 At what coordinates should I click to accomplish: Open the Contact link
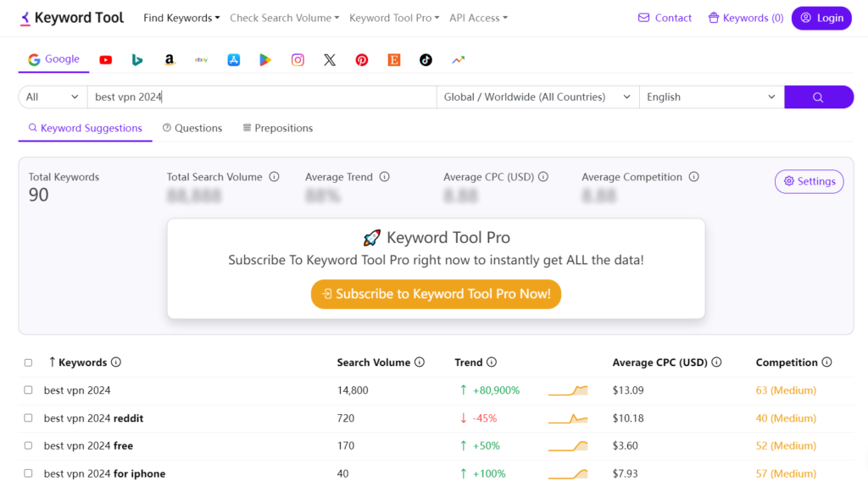click(x=665, y=19)
